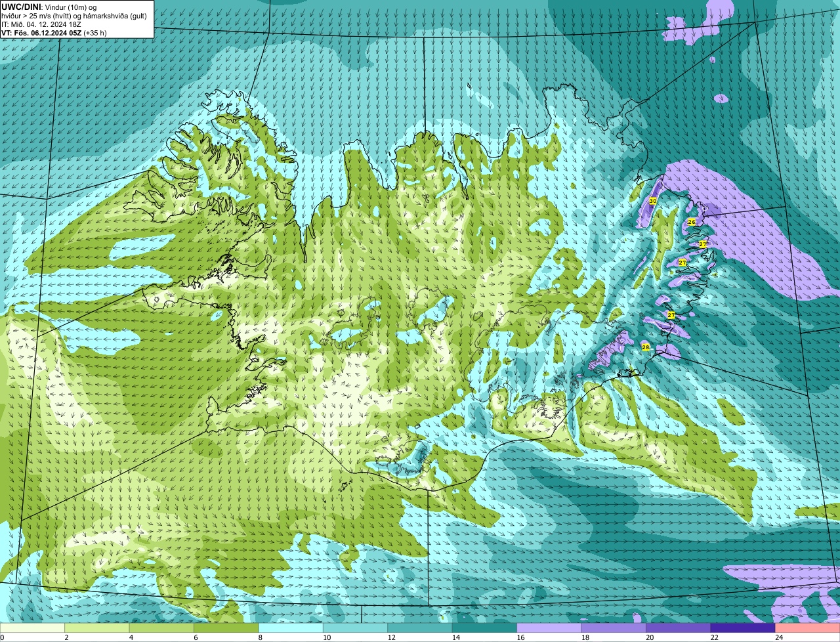Screen dimensions: 840x642
Task: Click the title text "UWC/DINI: Vindur (10m) og"
Action: [x=49, y=7]
